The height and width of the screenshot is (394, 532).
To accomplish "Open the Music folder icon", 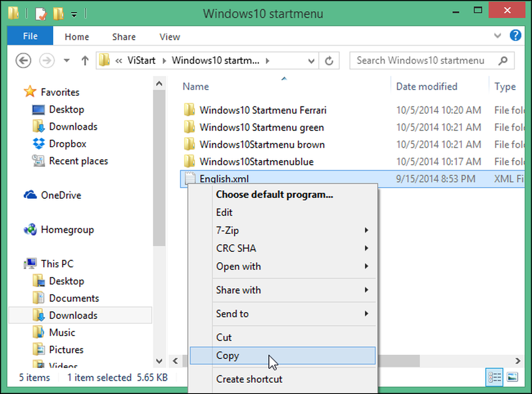I will point(39,332).
